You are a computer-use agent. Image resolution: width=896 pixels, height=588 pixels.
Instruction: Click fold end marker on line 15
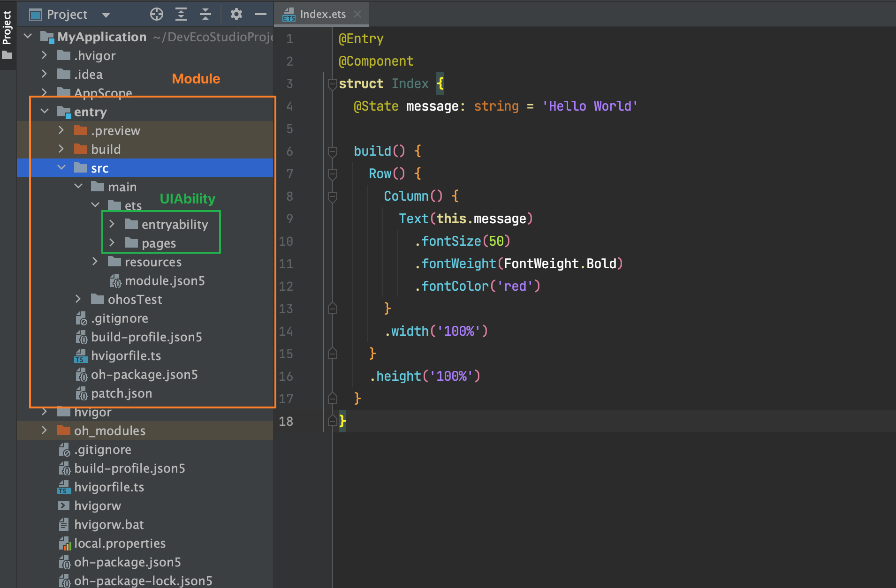333,353
